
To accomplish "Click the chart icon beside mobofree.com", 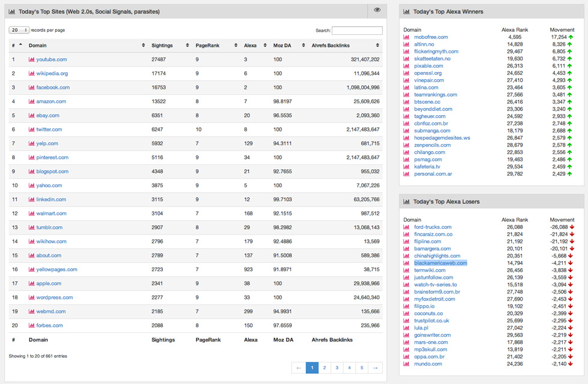I will click(406, 37).
